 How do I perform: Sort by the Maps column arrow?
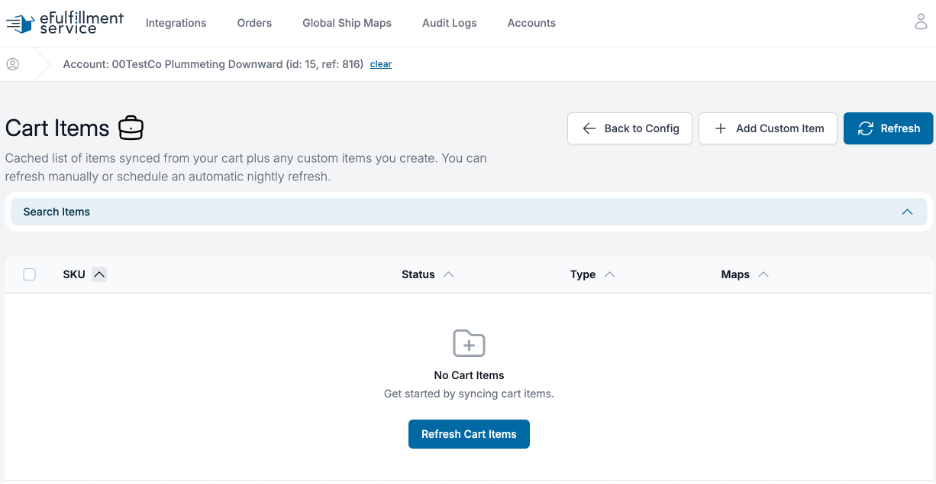click(763, 275)
